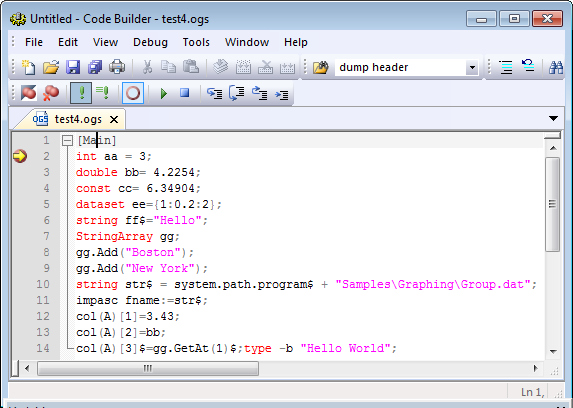The image size is (573, 408).
Task: Close the test4.ogs tab with X
Action: pyautogui.click(x=114, y=120)
